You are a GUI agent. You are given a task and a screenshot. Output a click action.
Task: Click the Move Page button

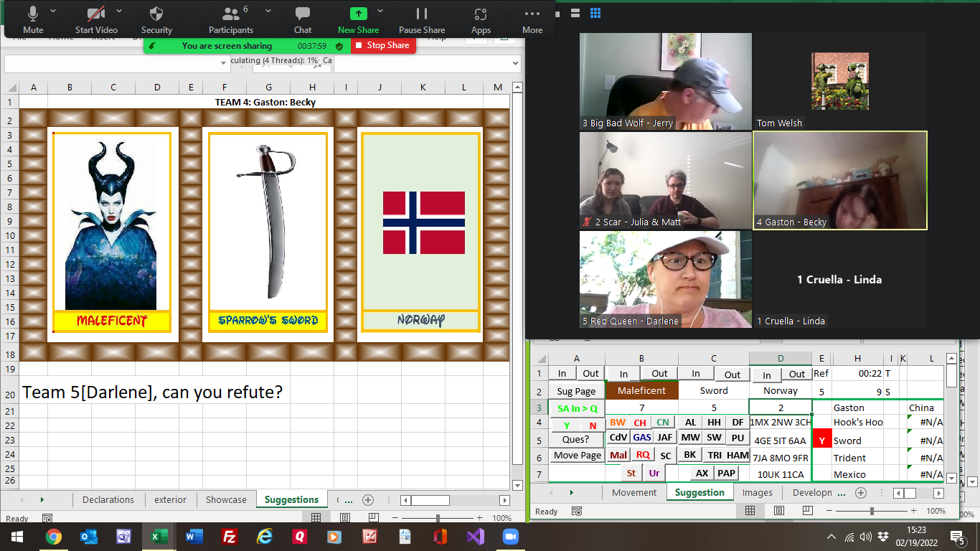tap(577, 456)
